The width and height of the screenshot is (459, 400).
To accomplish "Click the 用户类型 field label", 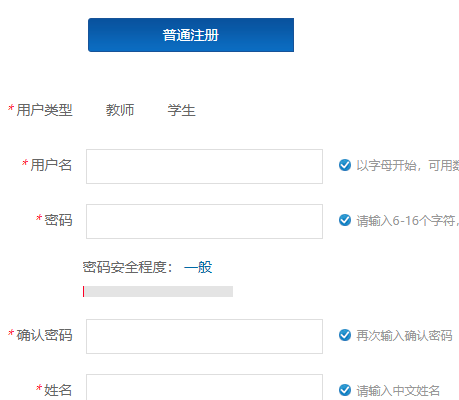I will click(x=44, y=110).
